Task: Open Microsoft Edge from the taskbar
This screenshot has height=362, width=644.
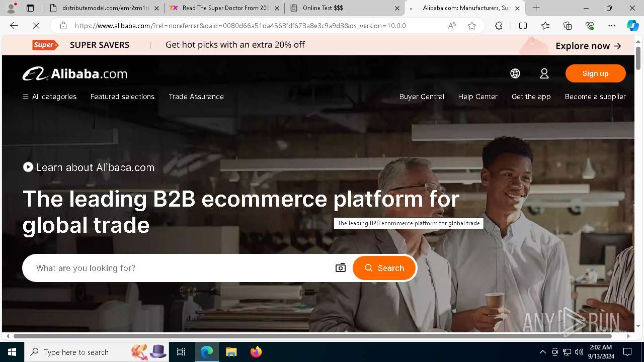Action: coord(207,352)
